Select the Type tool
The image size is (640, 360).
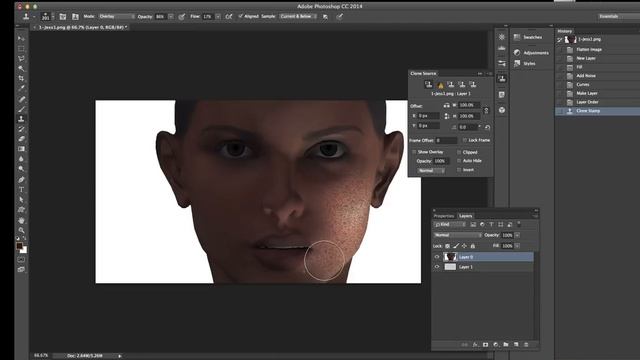click(21, 190)
